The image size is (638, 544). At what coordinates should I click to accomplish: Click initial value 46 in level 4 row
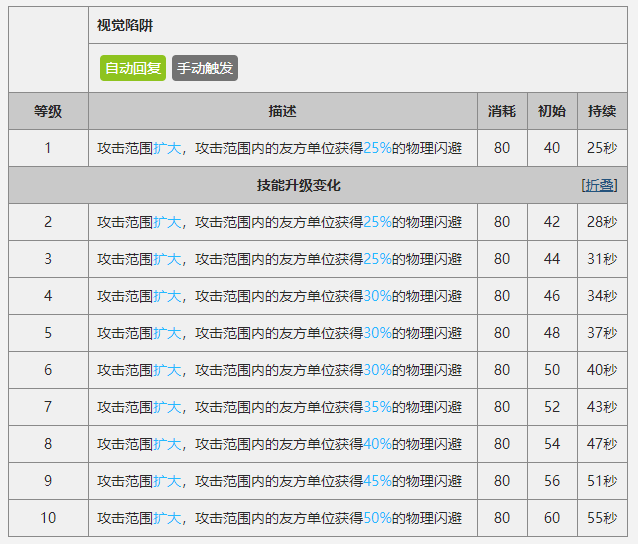coord(552,296)
